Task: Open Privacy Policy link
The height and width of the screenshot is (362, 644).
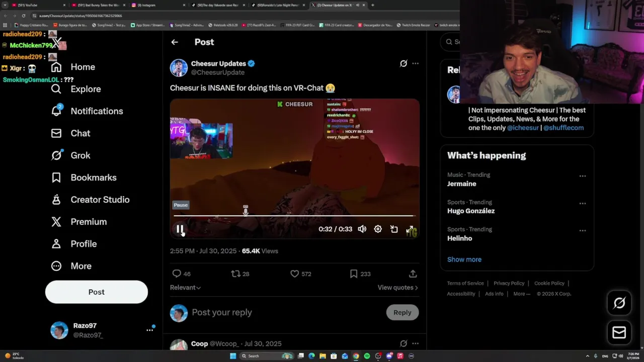Action: [x=509, y=283]
